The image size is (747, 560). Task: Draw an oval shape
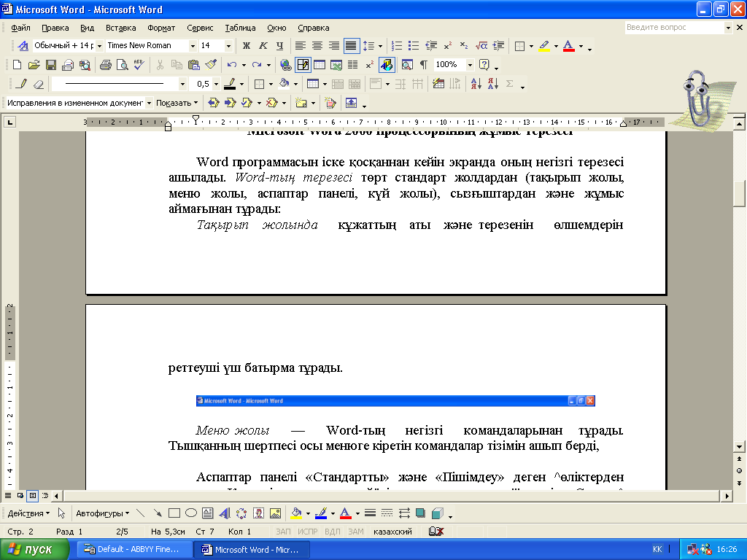pyautogui.click(x=191, y=513)
